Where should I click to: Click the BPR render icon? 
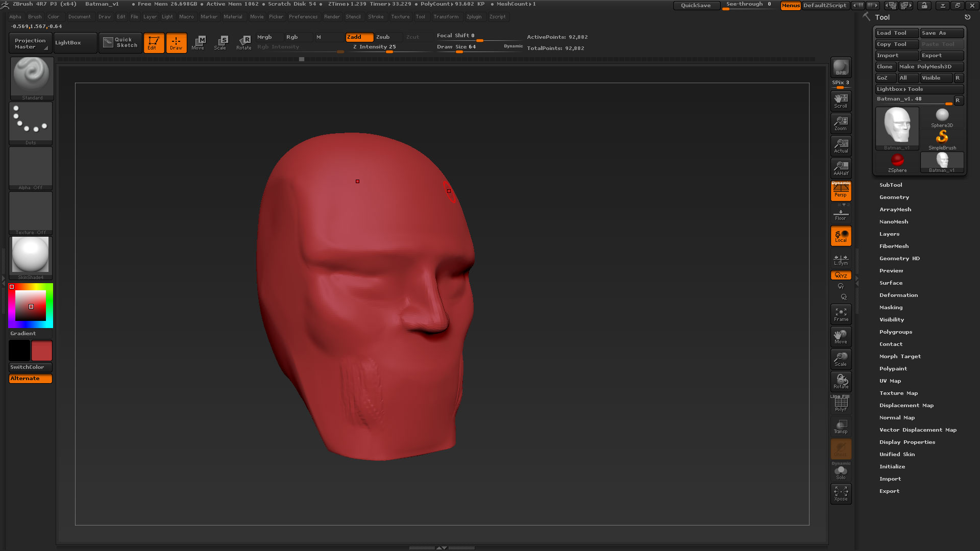tap(841, 67)
